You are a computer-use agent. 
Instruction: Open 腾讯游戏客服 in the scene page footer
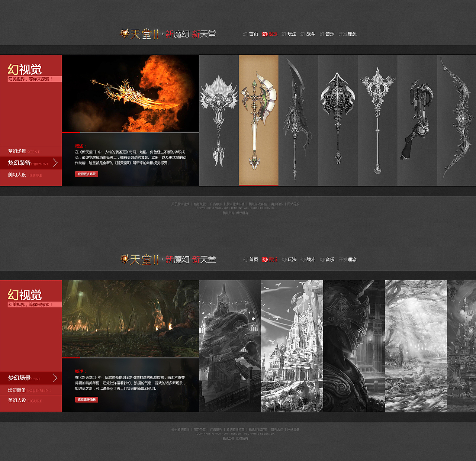(258, 430)
